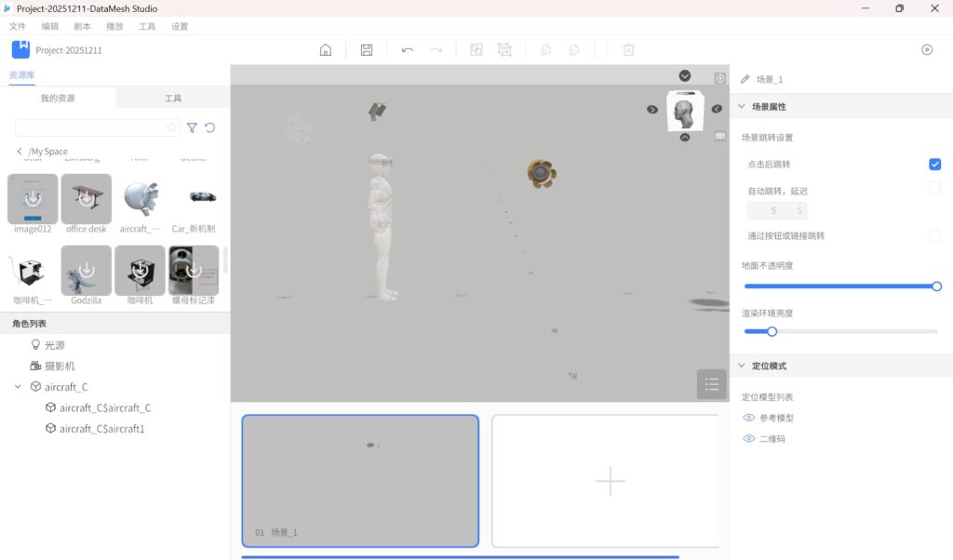Click the filter funnel icon in resources
This screenshot has width=953, height=560.
tap(192, 127)
